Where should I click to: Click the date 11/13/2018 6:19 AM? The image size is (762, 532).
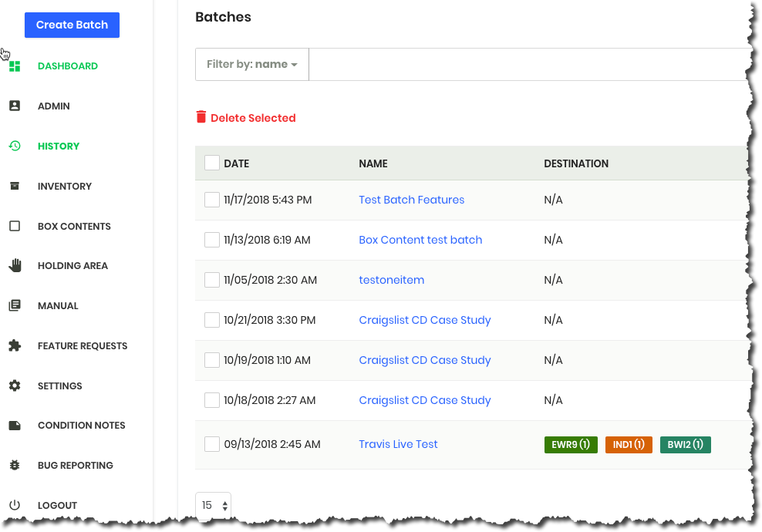coord(267,240)
